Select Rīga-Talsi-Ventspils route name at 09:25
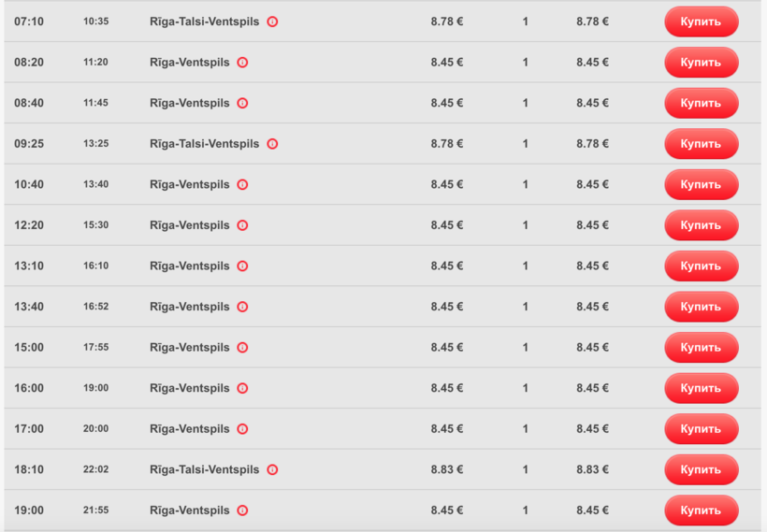Image resolution: width=767 pixels, height=532 pixels. pyautogui.click(x=204, y=144)
